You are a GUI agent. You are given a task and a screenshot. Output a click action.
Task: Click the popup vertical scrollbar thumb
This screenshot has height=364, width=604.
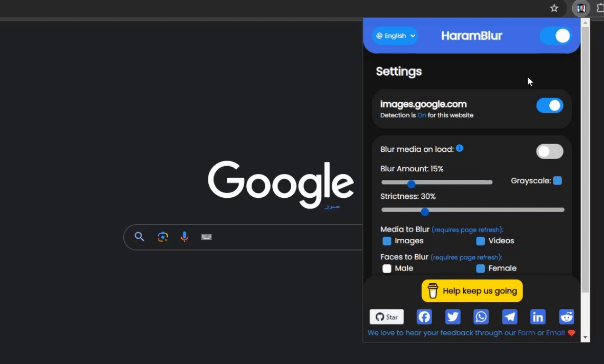pyautogui.click(x=585, y=160)
